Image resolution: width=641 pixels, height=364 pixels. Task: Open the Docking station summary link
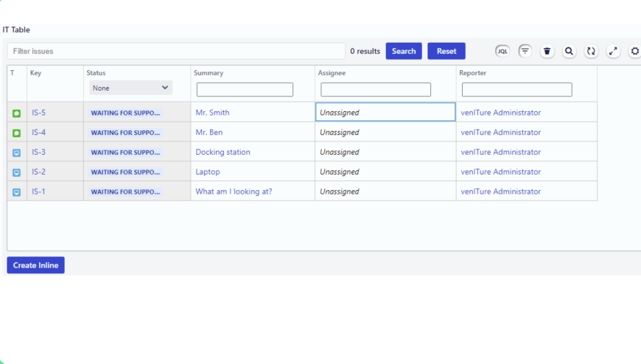(223, 153)
